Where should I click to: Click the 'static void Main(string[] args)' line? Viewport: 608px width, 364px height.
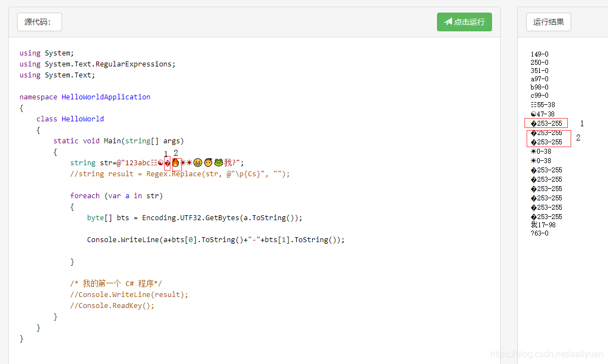(119, 141)
